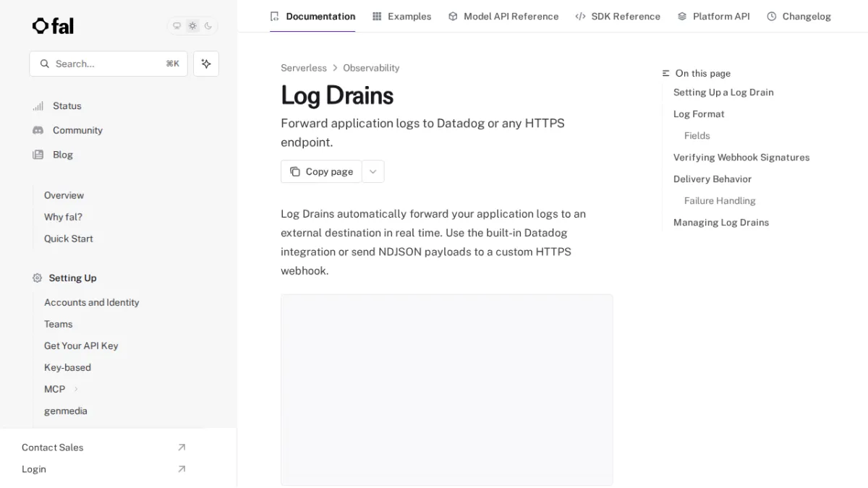The image size is (868, 488).
Task: Switch to the Examples tab
Action: [401, 16]
